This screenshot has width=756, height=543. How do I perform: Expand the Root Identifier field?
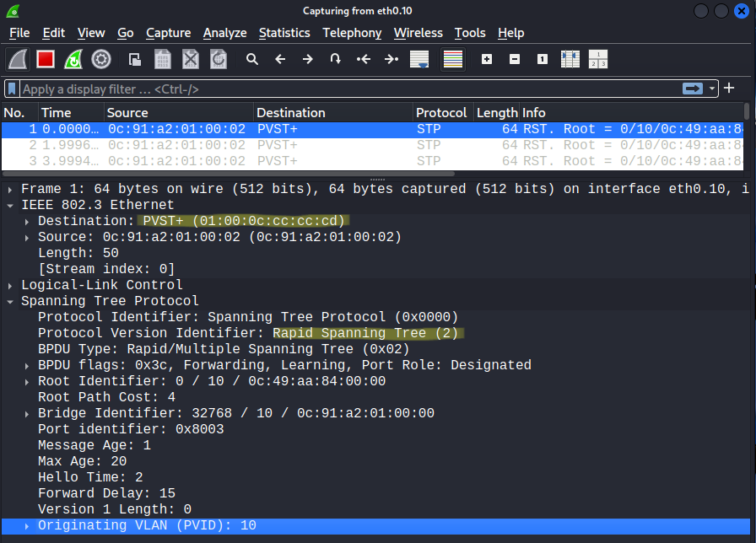coord(28,381)
